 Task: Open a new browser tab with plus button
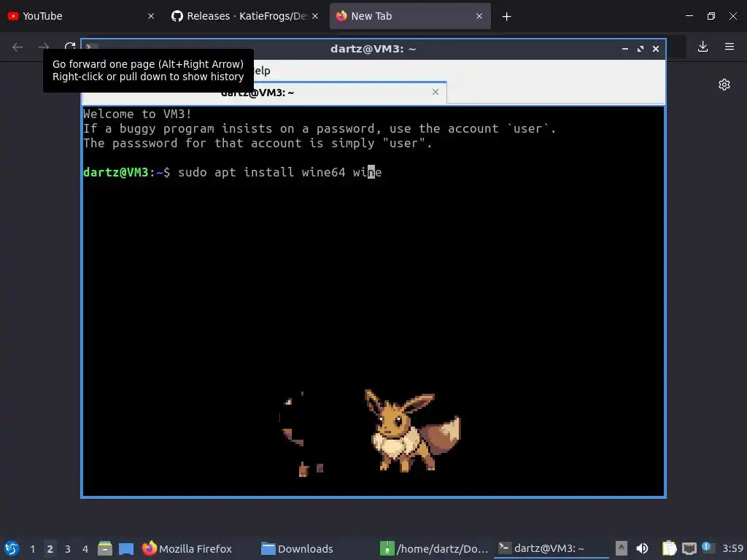click(506, 17)
